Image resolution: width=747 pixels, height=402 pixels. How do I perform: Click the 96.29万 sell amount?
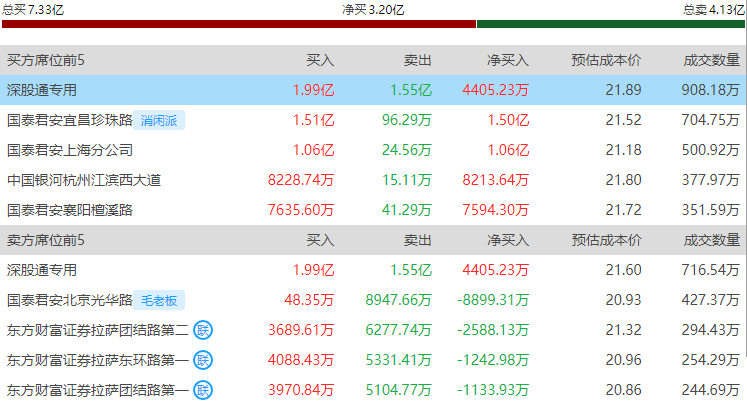[x=407, y=120]
